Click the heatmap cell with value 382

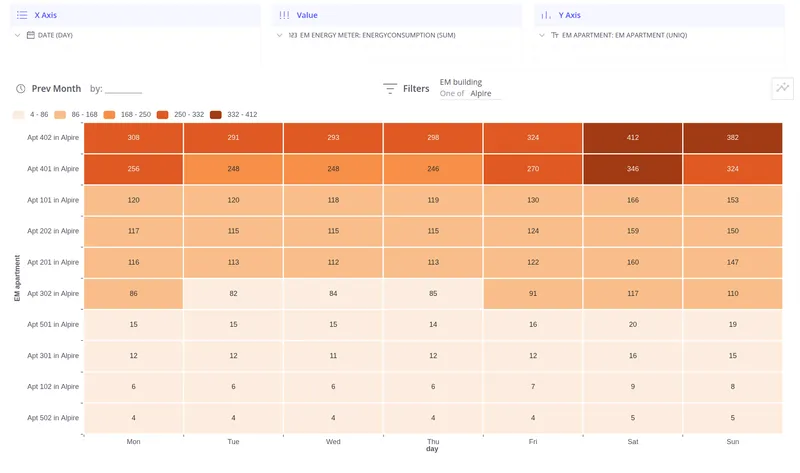pos(733,138)
